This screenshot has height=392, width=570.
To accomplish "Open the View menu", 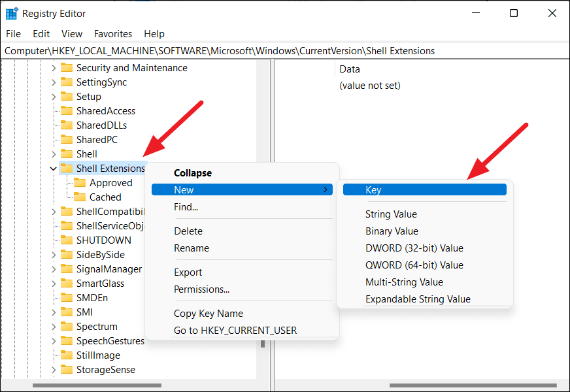I will (72, 34).
